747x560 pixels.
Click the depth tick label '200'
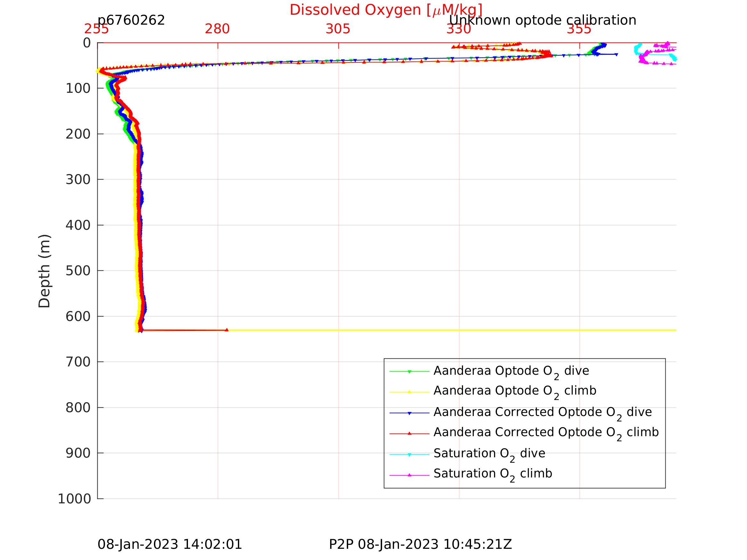pos(78,134)
